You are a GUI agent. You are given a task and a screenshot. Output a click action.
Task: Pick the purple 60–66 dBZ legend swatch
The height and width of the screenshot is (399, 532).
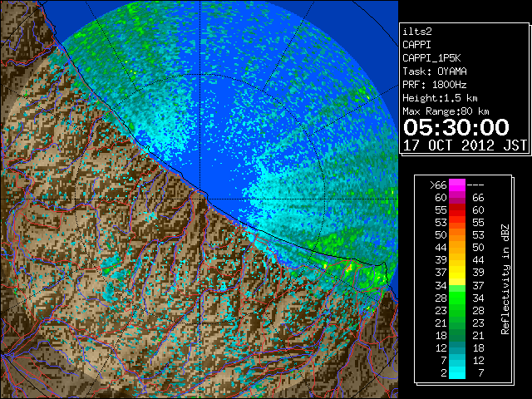tap(457, 198)
